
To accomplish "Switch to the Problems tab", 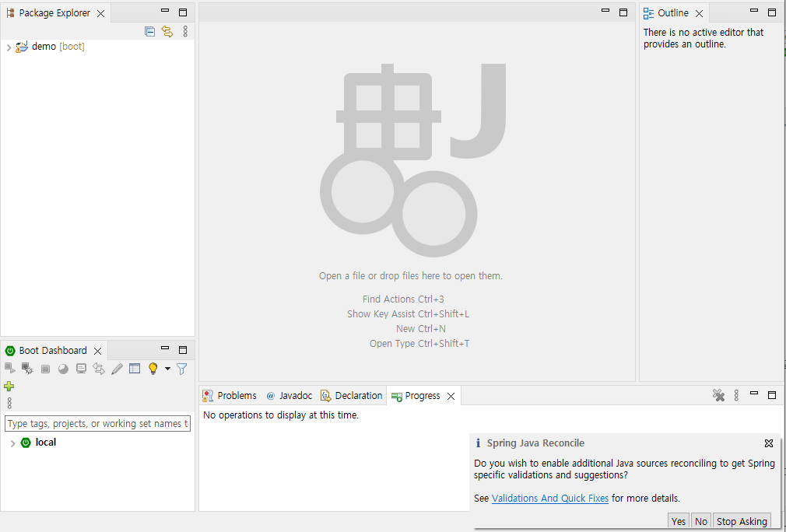I will tap(230, 396).
